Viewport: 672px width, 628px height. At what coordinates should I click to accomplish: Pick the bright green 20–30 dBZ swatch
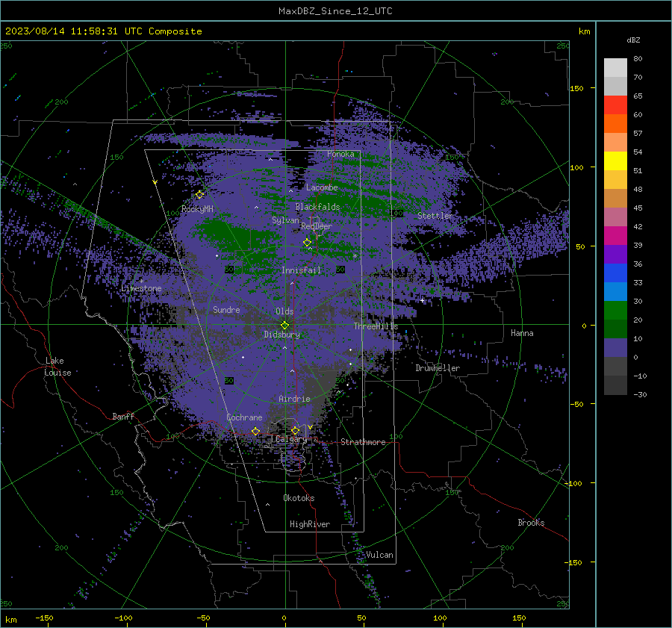(615, 311)
